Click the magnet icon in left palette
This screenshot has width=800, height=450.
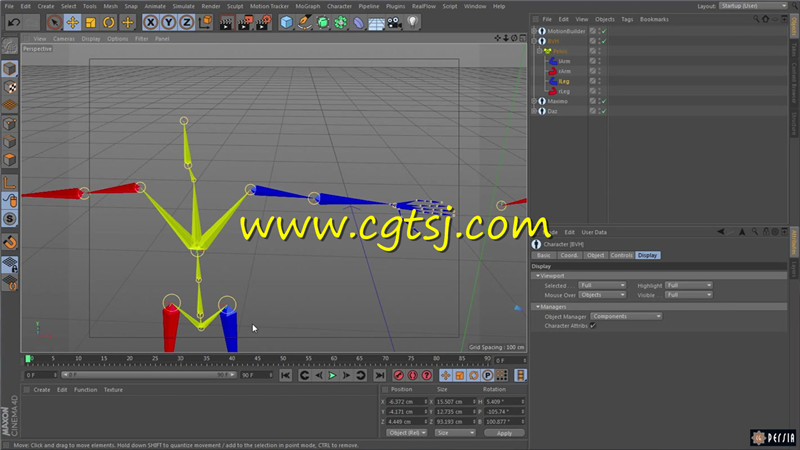pos(10,242)
